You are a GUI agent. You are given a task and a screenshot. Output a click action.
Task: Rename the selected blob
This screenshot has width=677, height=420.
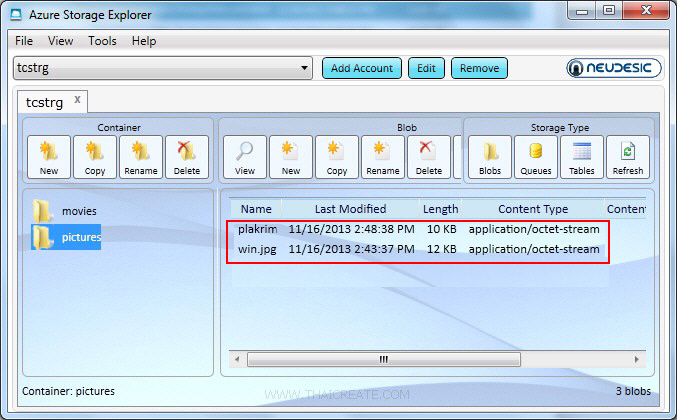click(x=383, y=157)
